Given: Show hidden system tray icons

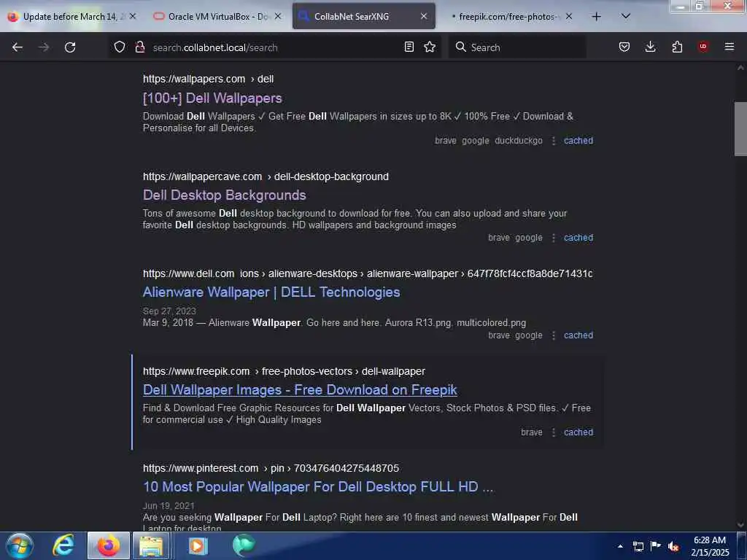Looking at the screenshot, I should pyautogui.click(x=620, y=546).
